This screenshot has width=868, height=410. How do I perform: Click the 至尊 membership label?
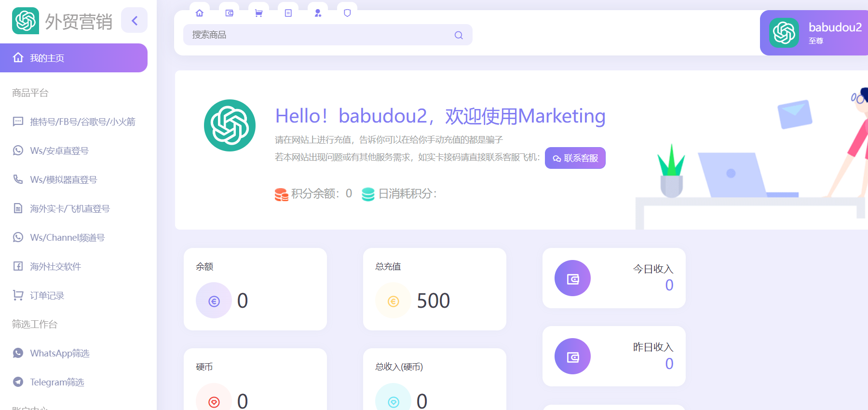point(816,41)
